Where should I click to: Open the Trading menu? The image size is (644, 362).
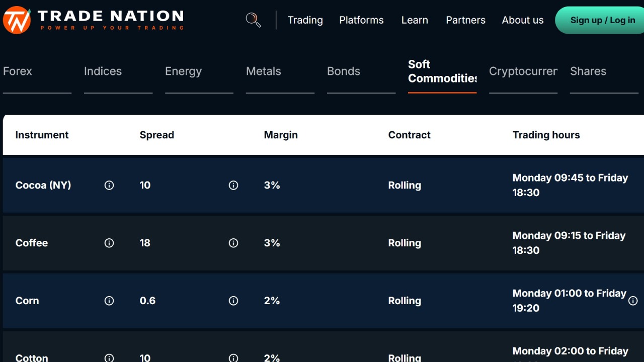(305, 20)
